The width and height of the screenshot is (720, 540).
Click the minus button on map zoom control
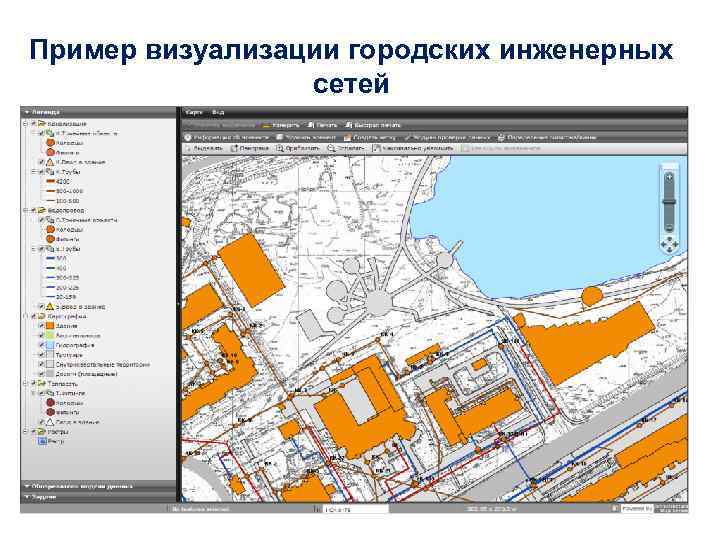tap(669, 227)
